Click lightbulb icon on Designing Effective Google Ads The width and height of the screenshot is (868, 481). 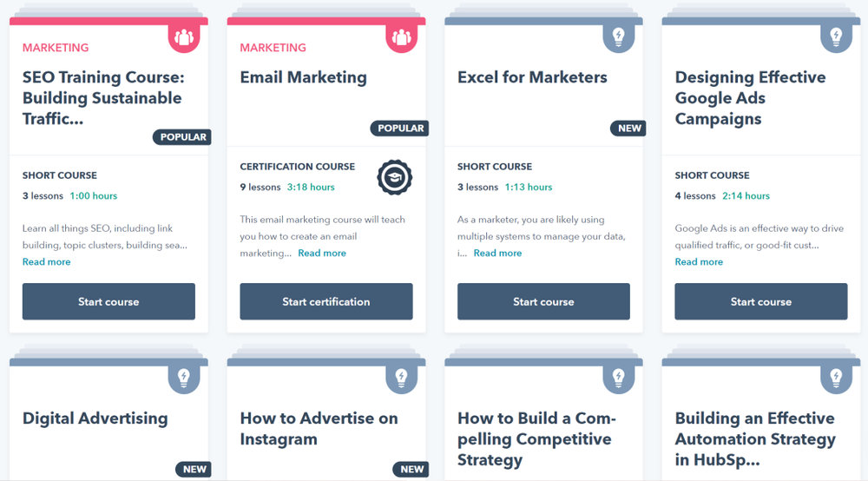836,37
